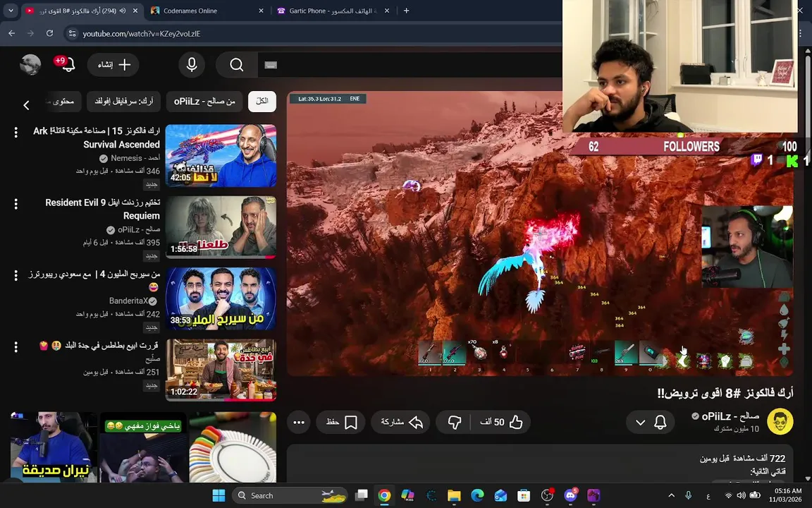Show hidden system tray icons
The height and width of the screenshot is (508, 812).
click(671, 495)
